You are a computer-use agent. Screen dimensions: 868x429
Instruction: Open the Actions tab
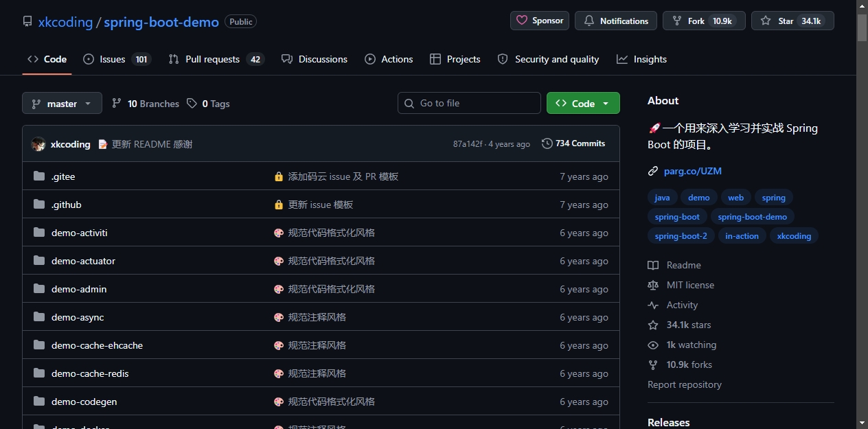pyautogui.click(x=389, y=59)
